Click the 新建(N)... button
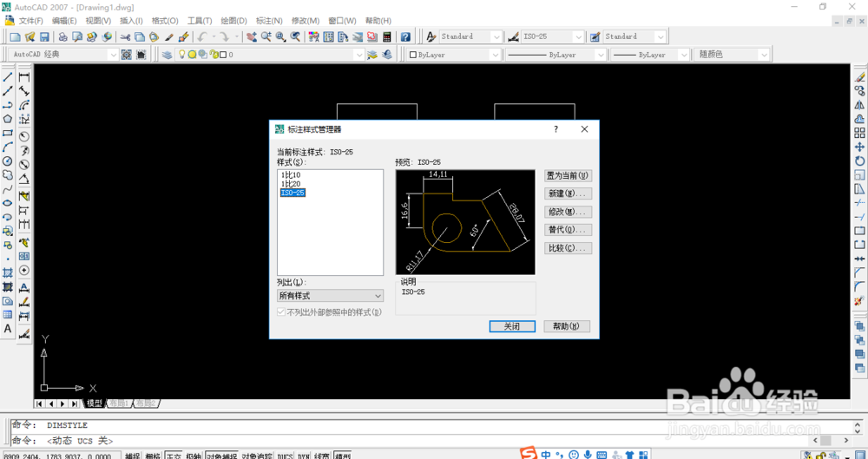 [x=568, y=193]
